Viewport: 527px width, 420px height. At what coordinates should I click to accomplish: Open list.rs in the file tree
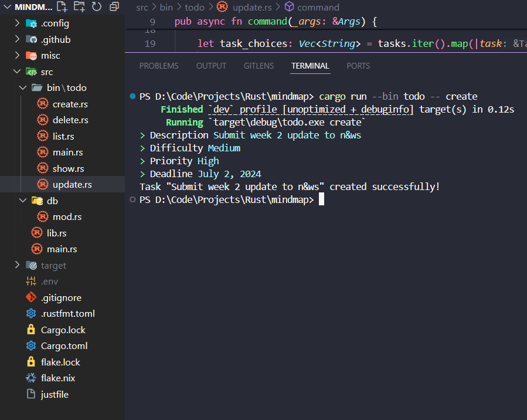pos(63,137)
